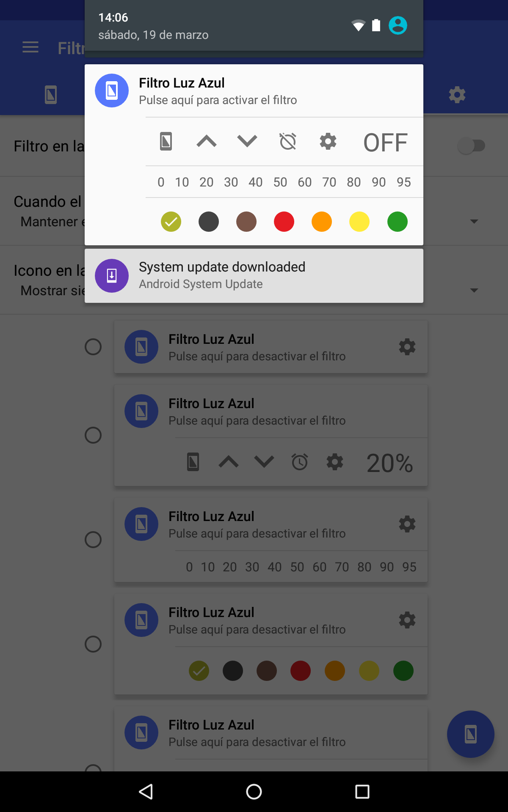Select radio button for color swatch notification style
Image resolution: width=508 pixels, height=812 pixels.
tap(93, 644)
